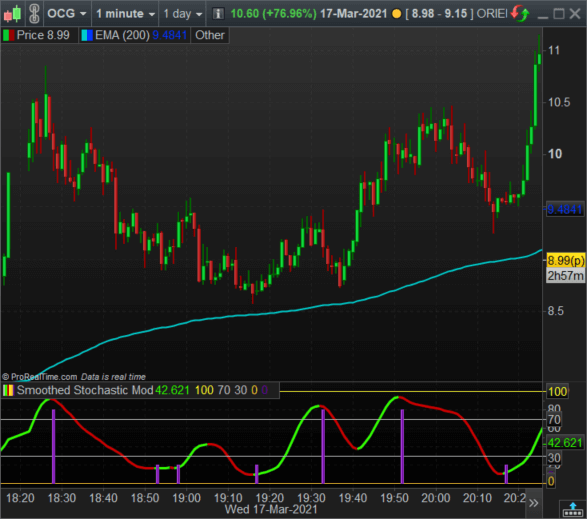Click the blue EMA color swatch
587x519 pixels.
[x=87, y=35]
